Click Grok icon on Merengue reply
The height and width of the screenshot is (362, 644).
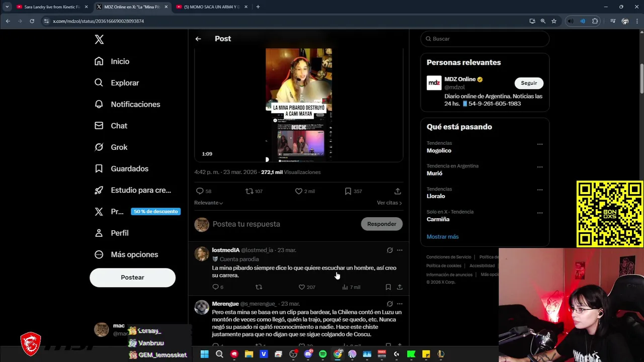(389, 304)
